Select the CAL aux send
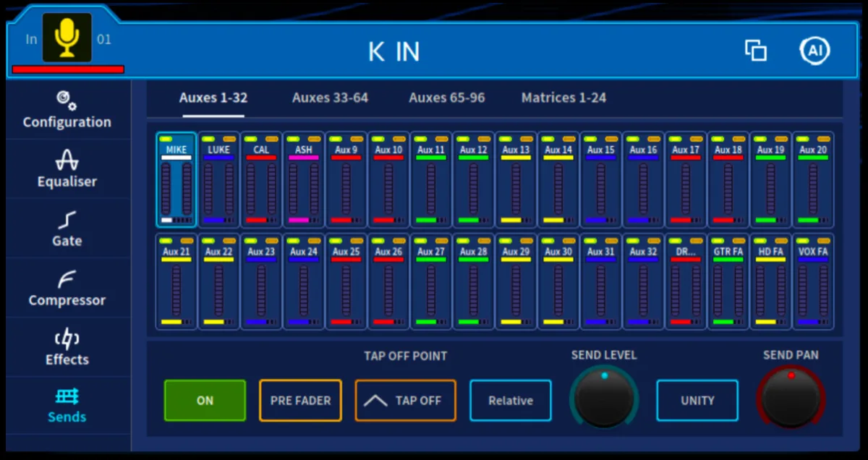Viewport: 868px width, 460px height. [261, 180]
